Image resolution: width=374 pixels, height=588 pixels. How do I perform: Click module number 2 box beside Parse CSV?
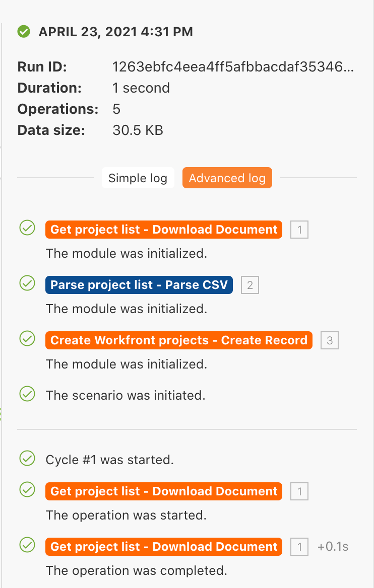pos(250,286)
